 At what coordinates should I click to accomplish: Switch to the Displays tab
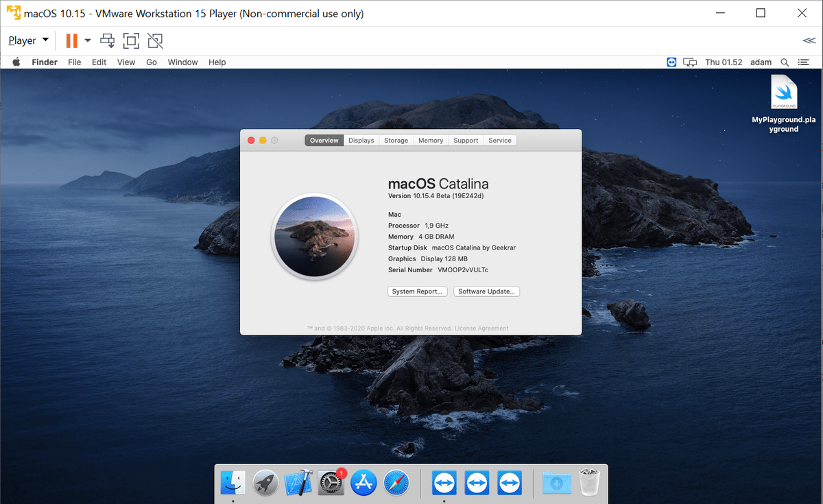click(361, 140)
